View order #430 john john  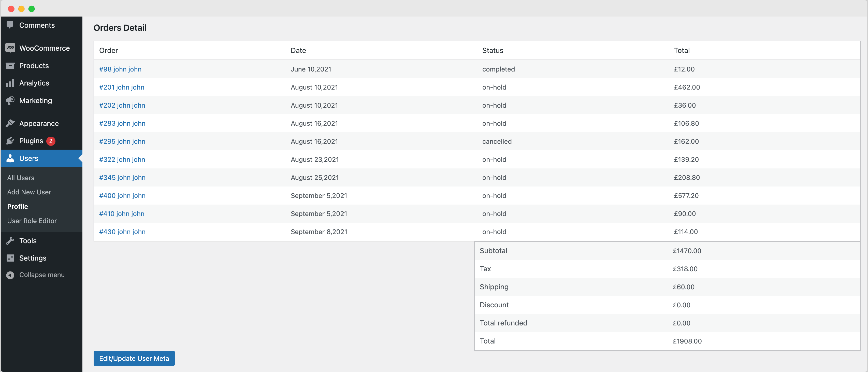(122, 232)
